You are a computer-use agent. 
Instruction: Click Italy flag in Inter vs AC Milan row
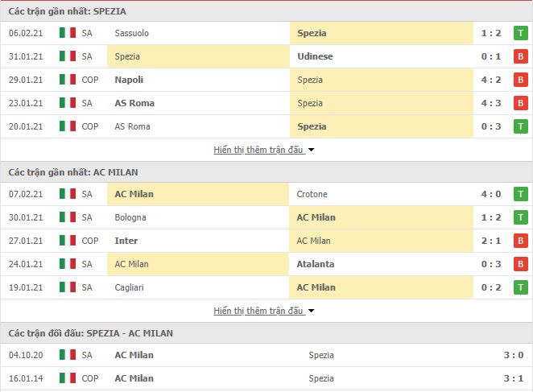click(68, 241)
